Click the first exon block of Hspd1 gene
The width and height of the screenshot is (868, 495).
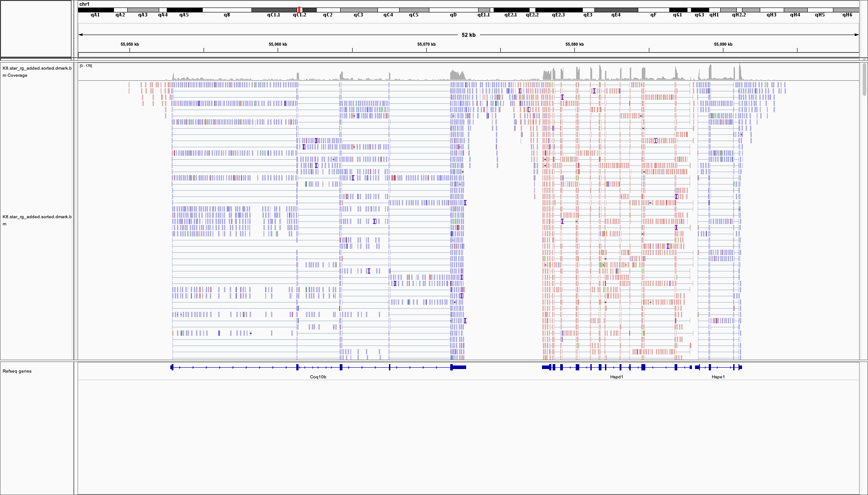click(x=546, y=367)
